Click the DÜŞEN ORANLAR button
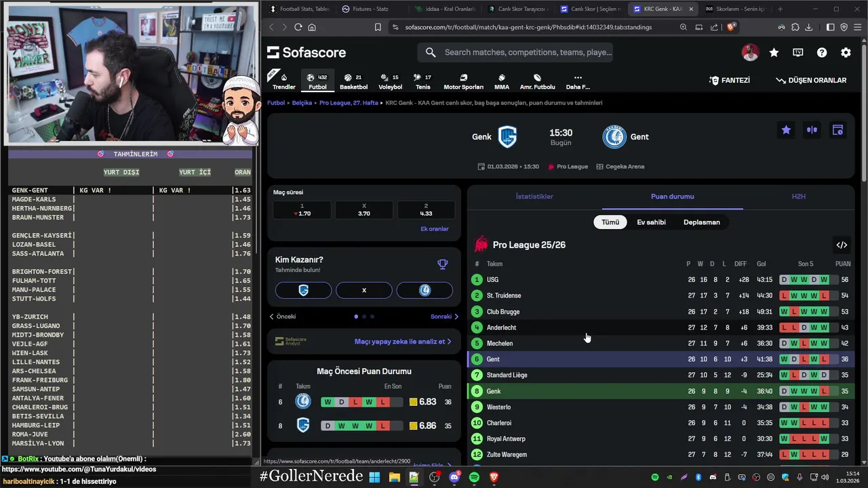This screenshot has width=868, height=488. [x=811, y=80]
